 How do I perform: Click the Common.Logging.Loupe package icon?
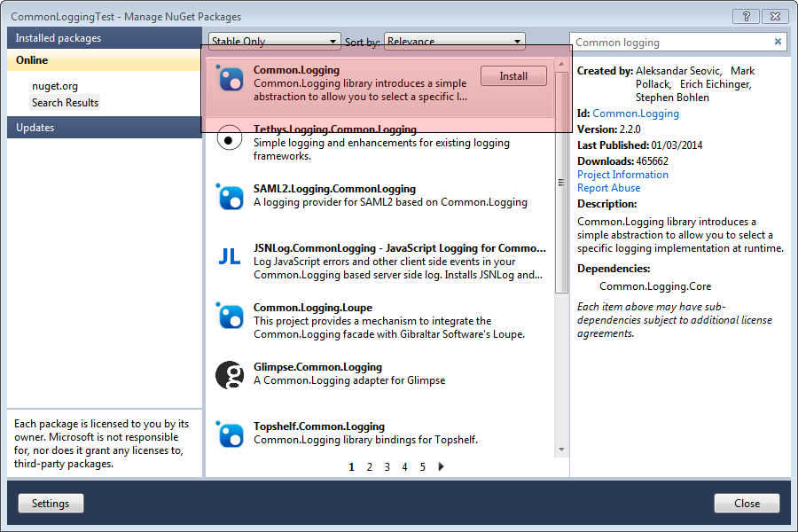[x=230, y=317]
